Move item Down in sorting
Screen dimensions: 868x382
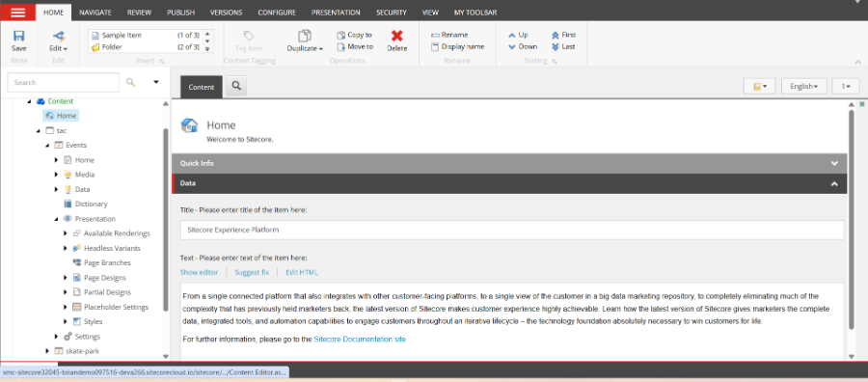tap(523, 47)
